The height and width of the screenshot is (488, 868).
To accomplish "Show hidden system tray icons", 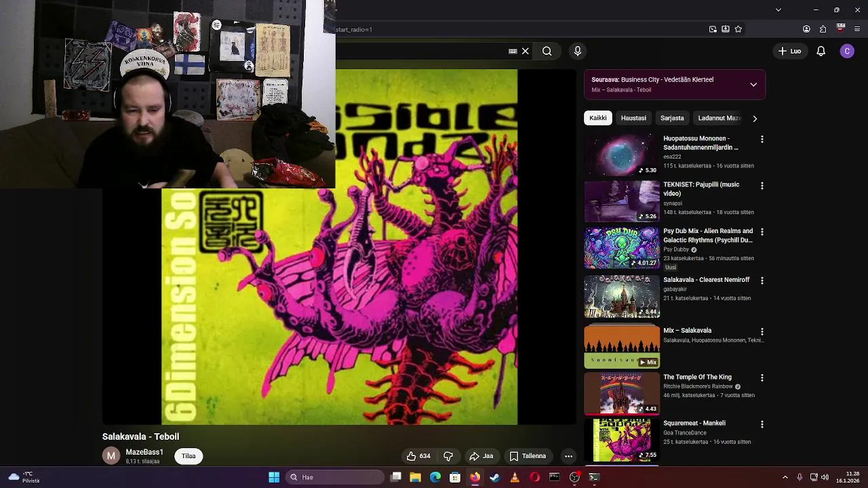I will click(x=785, y=477).
